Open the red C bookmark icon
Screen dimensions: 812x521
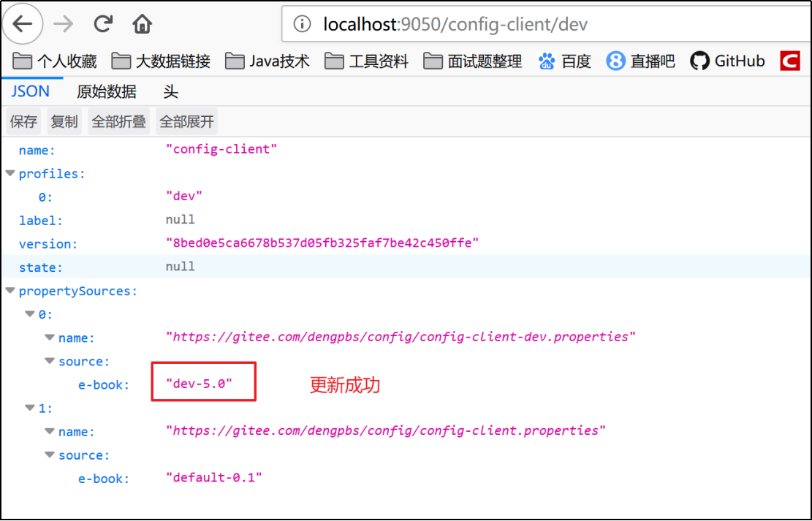coord(790,61)
